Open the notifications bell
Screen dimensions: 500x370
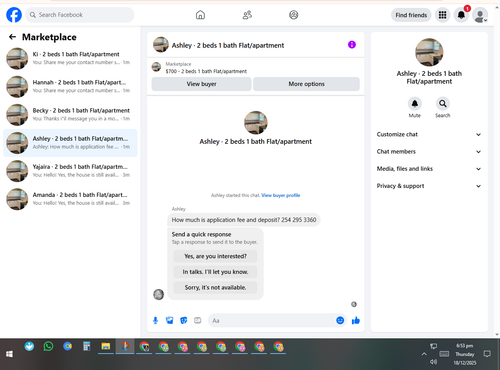(461, 15)
